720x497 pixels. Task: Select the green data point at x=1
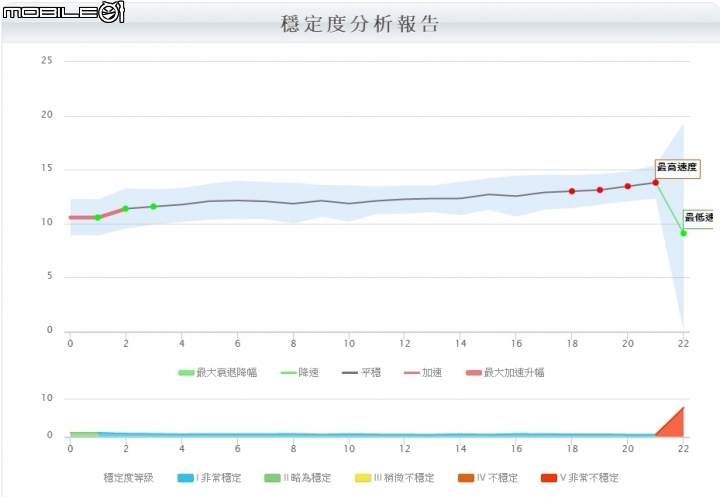(97, 217)
